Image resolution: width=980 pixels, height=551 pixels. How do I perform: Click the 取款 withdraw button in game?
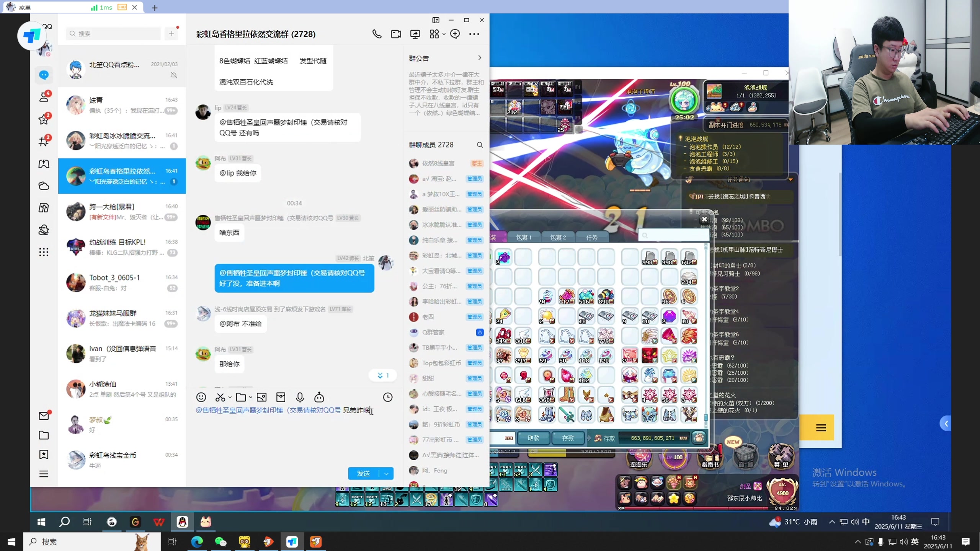click(533, 438)
